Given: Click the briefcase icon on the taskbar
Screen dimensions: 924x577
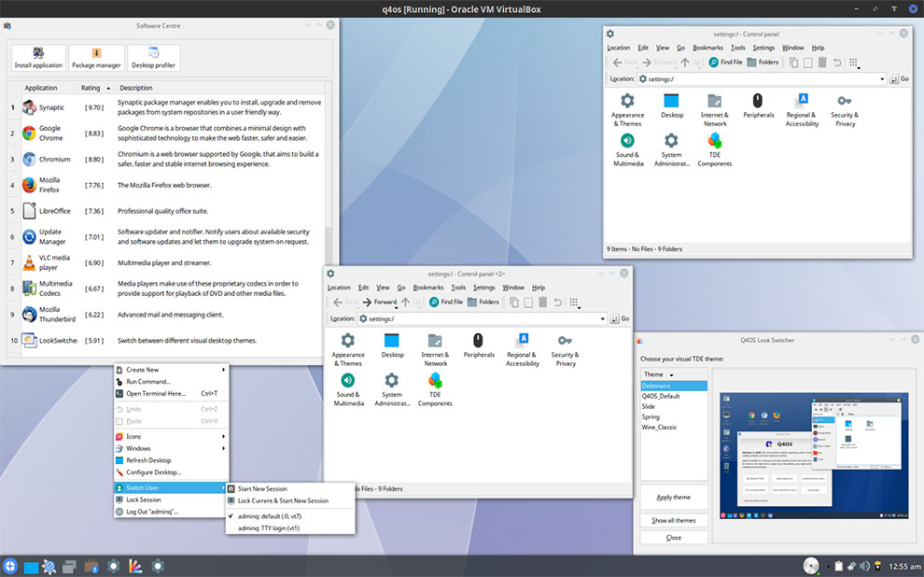Looking at the screenshot, I should click(91, 567).
